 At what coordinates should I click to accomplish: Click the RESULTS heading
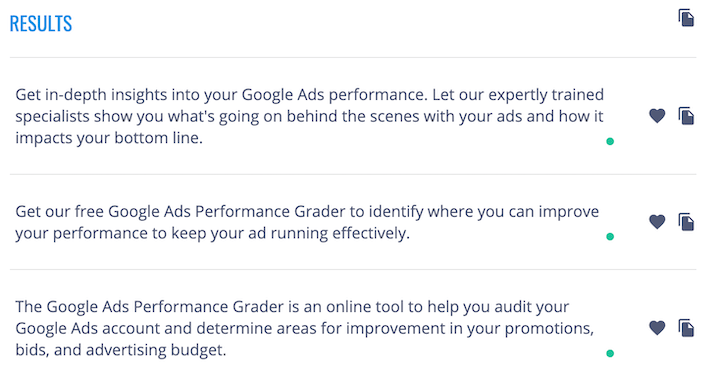pyautogui.click(x=41, y=24)
